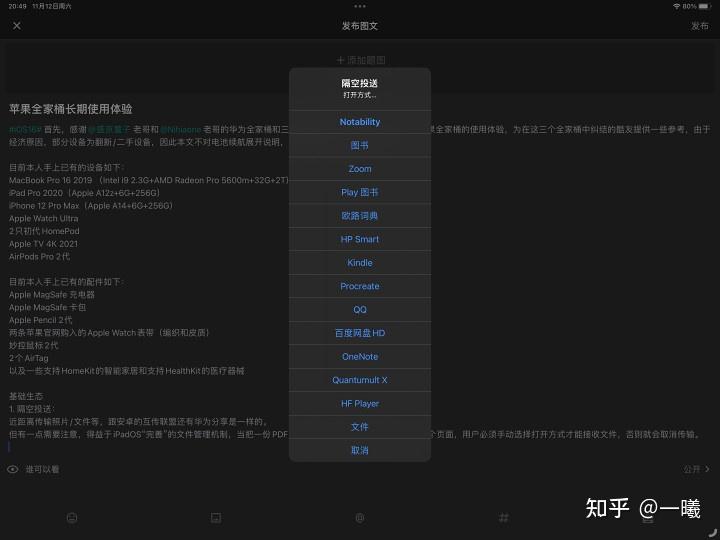
Task: Click the MacBook Pro 16 2019 line
Action: [149, 180]
